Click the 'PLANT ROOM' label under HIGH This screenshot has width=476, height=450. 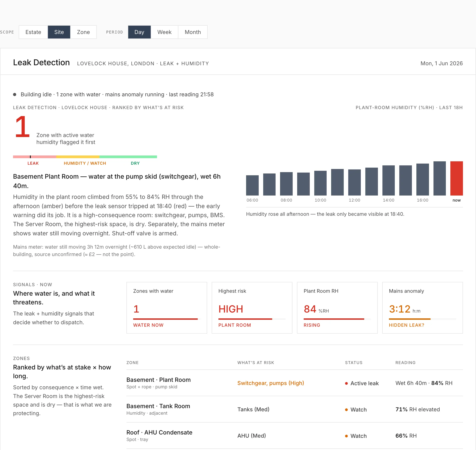click(x=235, y=325)
